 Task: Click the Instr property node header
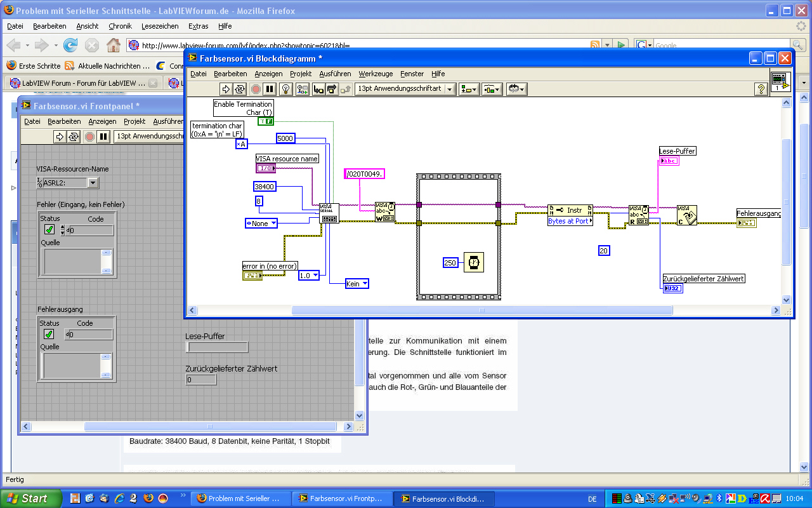pos(570,210)
